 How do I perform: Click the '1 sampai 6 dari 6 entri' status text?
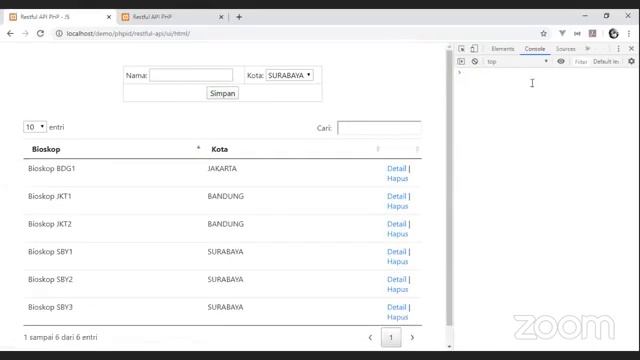pyautogui.click(x=60, y=337)
